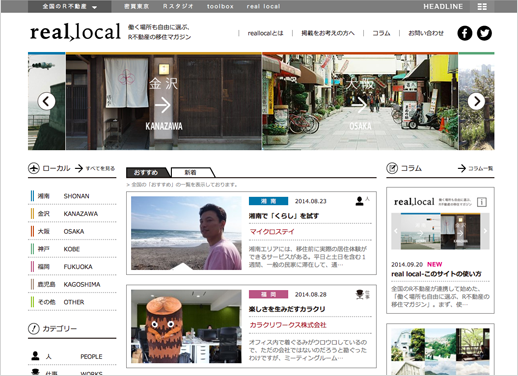518x376 pixels.
Task: Click the PEOPLE person icon in categories
Action: pyautogui.click(x=35, y=356)
